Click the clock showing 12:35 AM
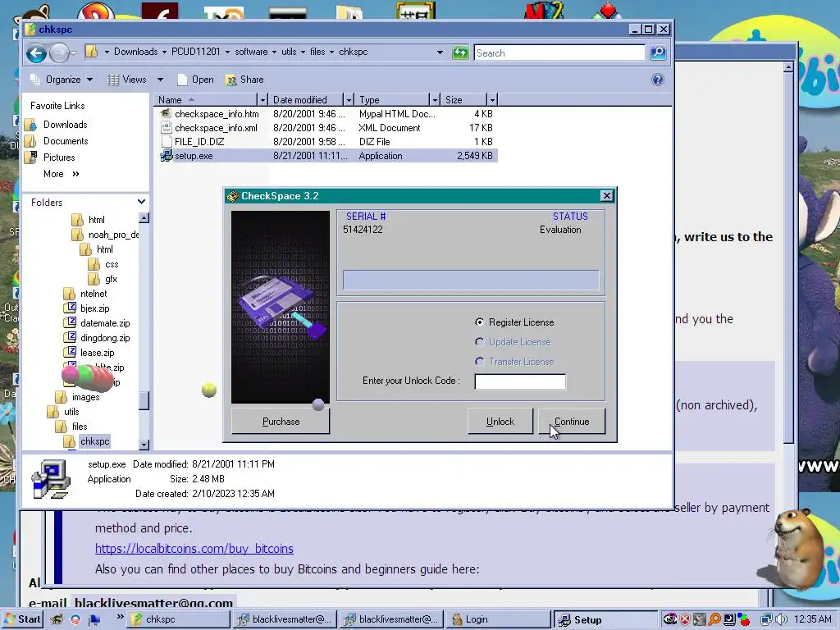Screen dimensions: 840x630 click(813, 619)
